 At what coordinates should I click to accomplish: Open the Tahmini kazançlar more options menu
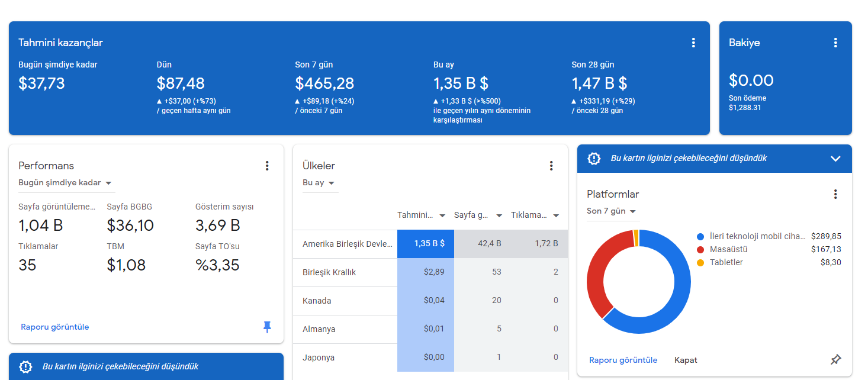tap(693, 43)
